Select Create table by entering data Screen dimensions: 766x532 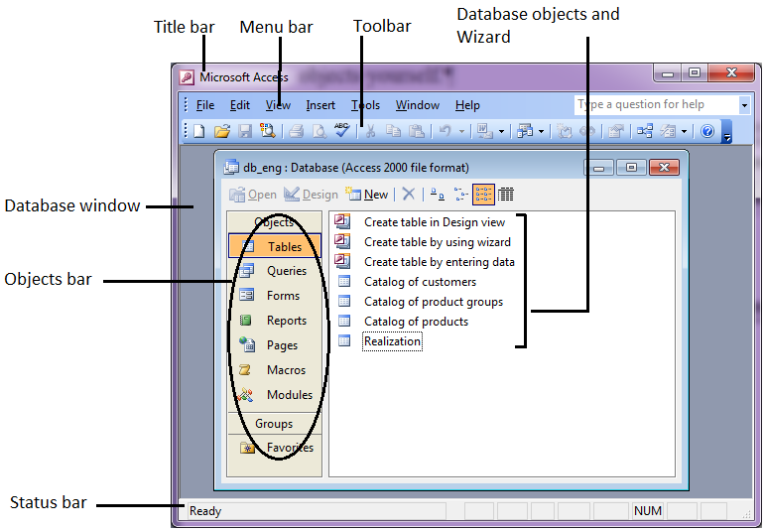(440, 262)
